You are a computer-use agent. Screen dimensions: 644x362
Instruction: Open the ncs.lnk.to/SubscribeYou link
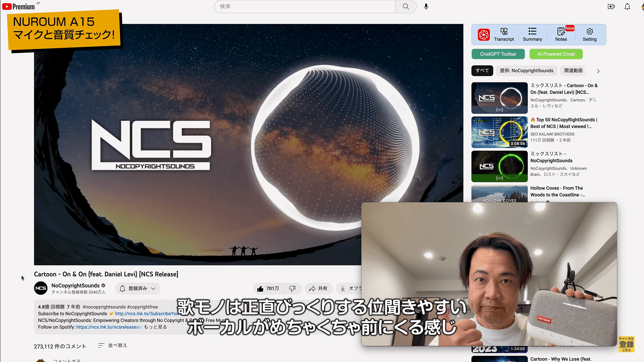[x=147, y=314]
